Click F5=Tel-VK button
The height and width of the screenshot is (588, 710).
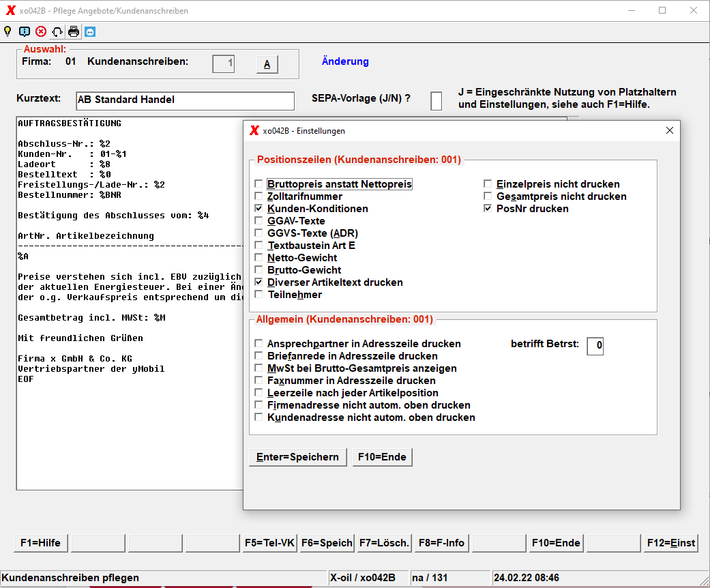pyautogui.click(x=270, y=543)
